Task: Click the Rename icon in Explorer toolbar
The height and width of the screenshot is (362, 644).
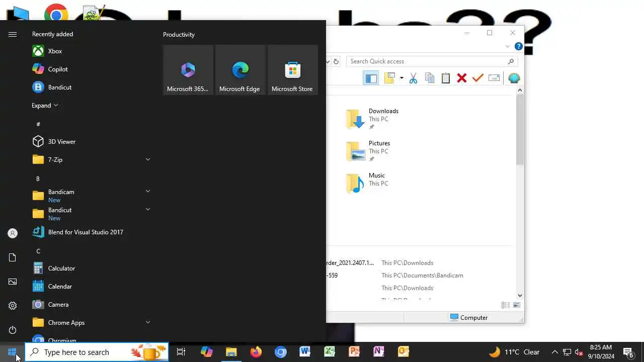Action: pos(494,78)
